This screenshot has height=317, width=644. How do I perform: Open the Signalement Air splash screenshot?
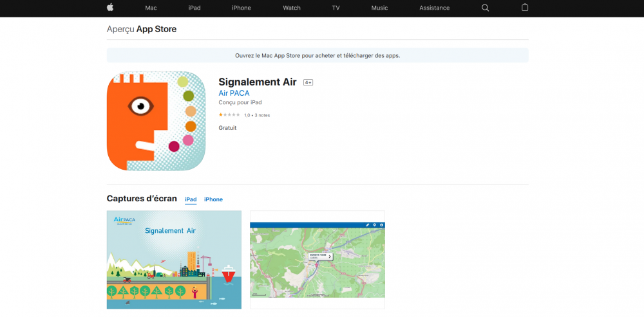(x=174, y=260)
